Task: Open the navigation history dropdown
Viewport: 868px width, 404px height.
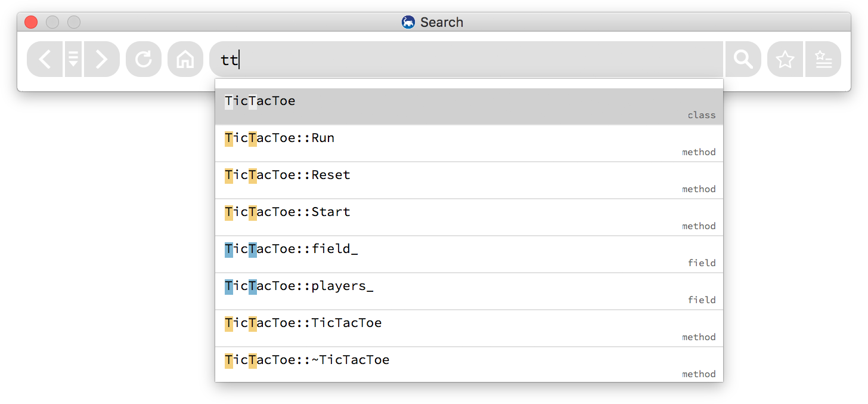Action: click(73, 59)
